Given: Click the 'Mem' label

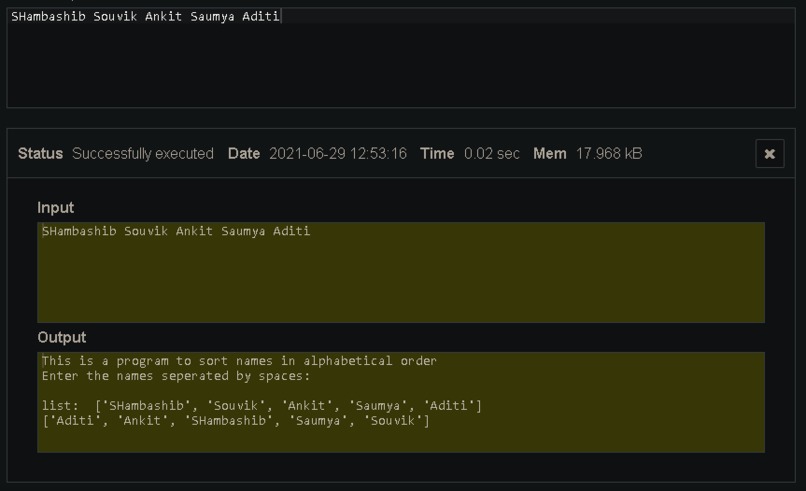Looking at the screenshot, I should pos(549,154).
